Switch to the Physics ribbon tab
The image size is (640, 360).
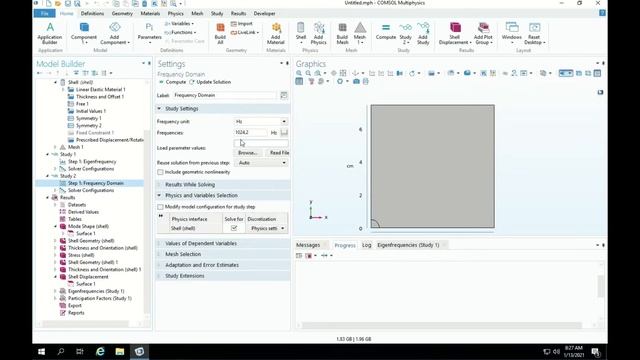tap(176, 13)
